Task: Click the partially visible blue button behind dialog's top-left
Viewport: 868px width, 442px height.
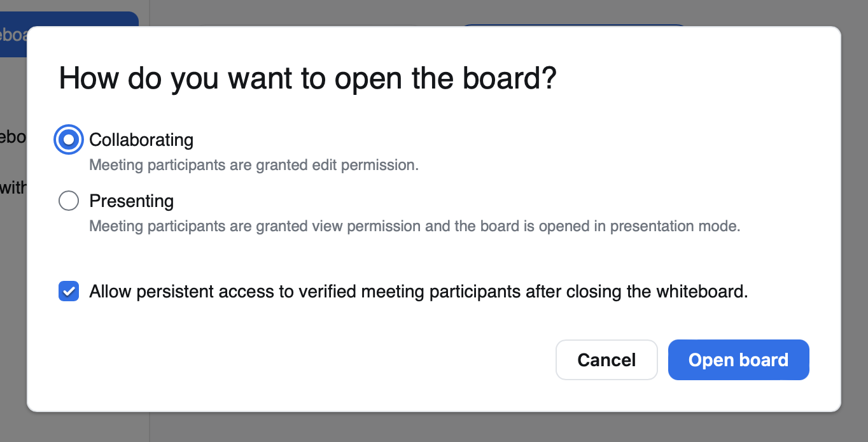Action: [x=70, y=19]
